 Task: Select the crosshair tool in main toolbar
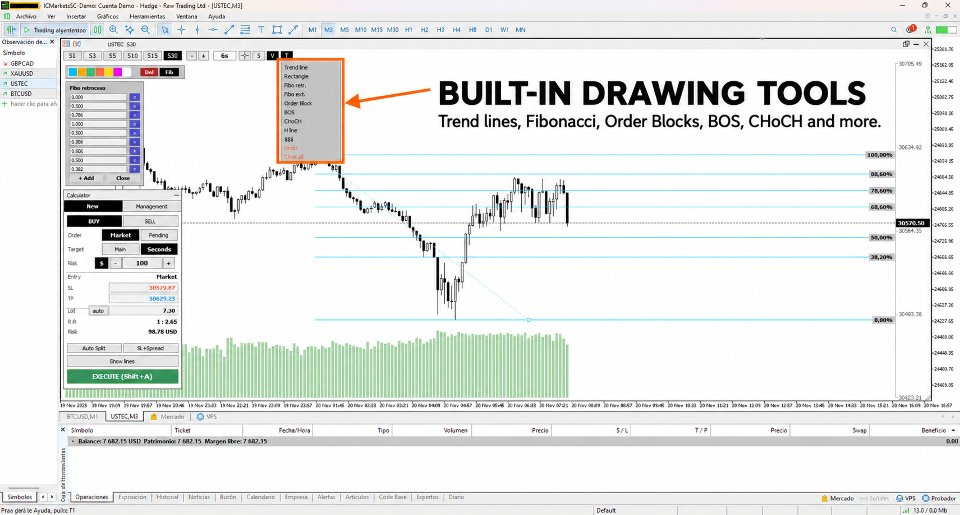[x=181, y=29]
